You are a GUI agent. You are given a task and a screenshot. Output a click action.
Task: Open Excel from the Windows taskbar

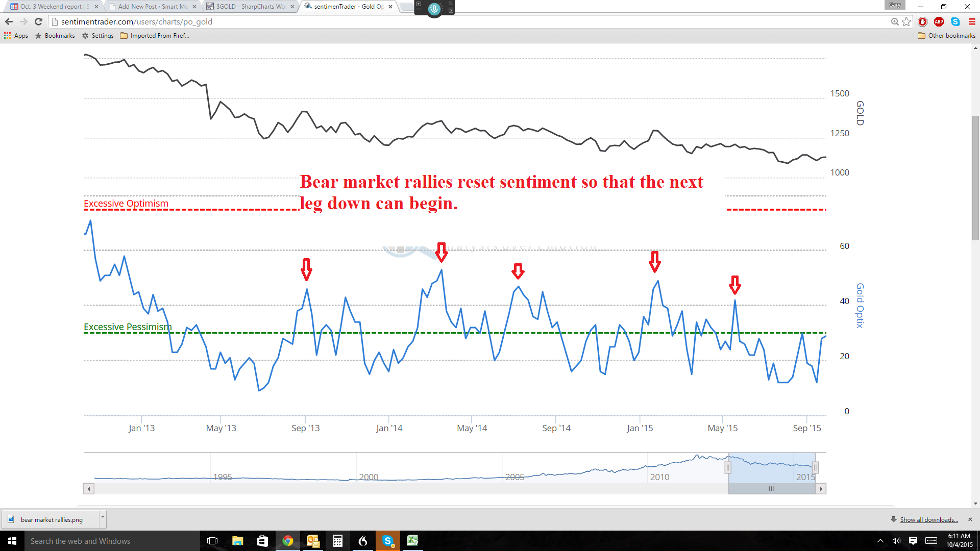coord(412,541)
